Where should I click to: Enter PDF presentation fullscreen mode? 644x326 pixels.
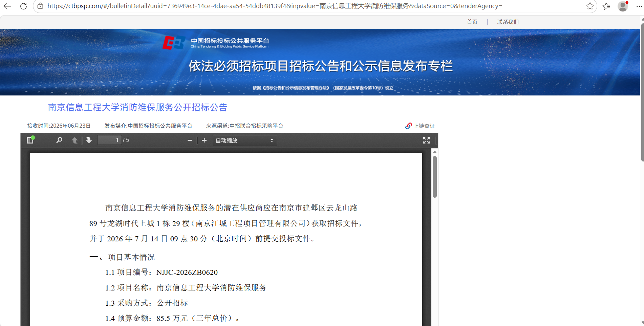[426, 140]
